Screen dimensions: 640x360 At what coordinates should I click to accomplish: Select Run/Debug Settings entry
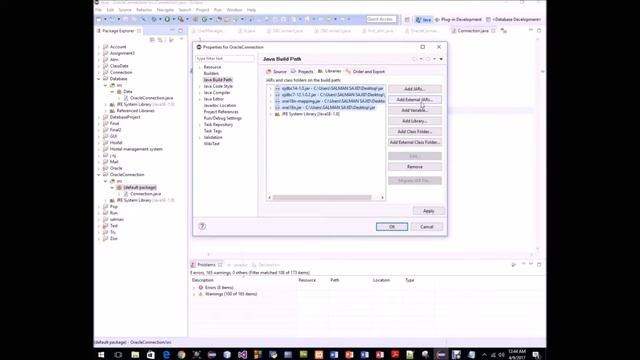tap(222, 118)
